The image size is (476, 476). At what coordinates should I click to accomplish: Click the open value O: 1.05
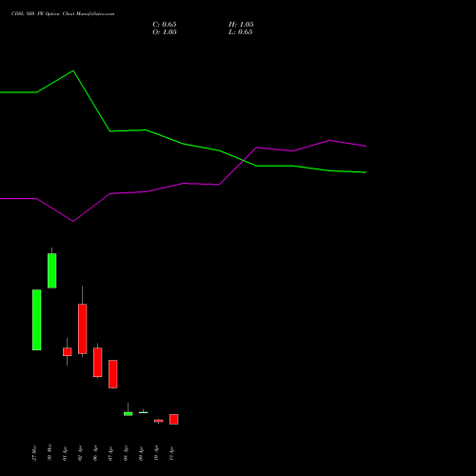(x=165, y=32)
